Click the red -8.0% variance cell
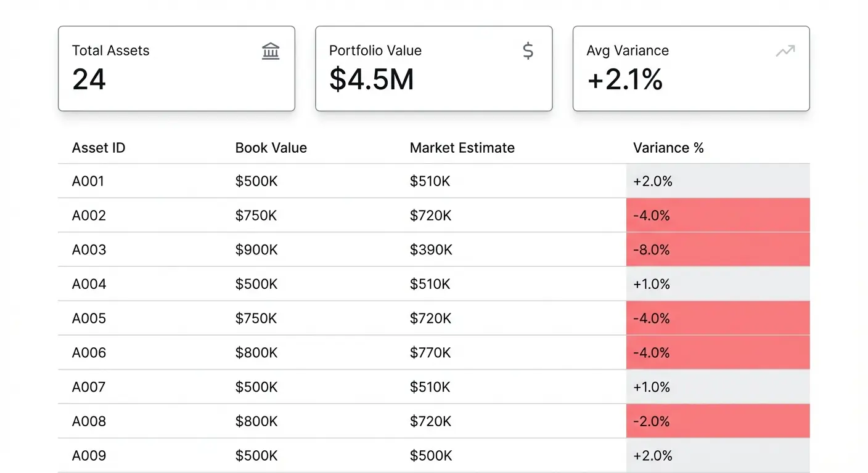Image resolution: width=868 pixels, height=473 pixels. [718, 249]
